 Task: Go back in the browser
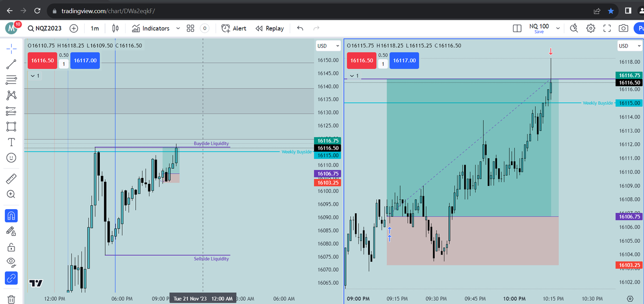pyautogui.click(x=10, y=11)
